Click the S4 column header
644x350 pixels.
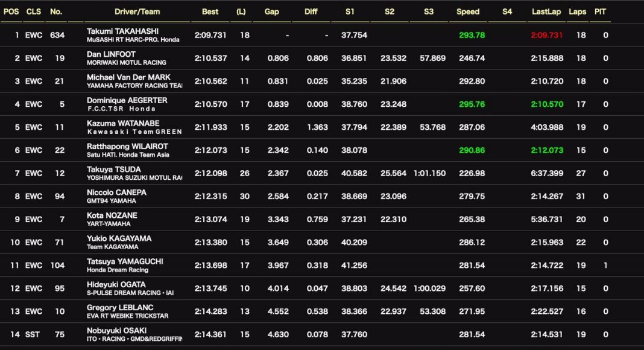coord(507,11)
